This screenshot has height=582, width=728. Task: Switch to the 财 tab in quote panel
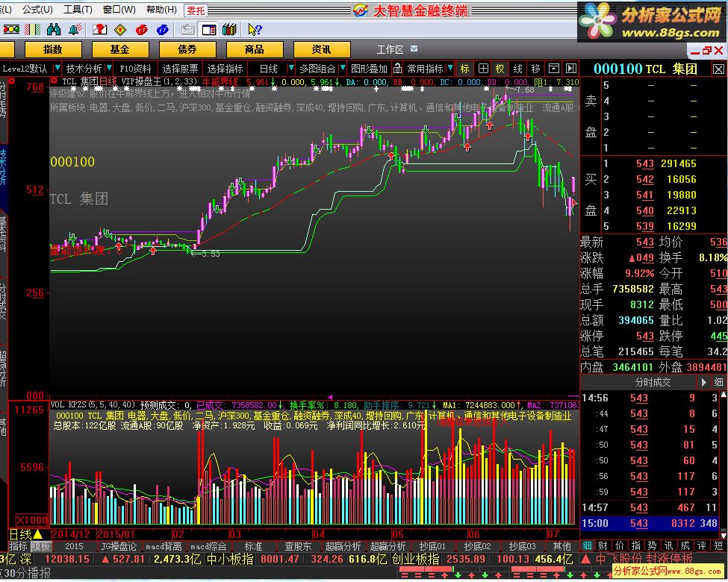tap(603, 546)
